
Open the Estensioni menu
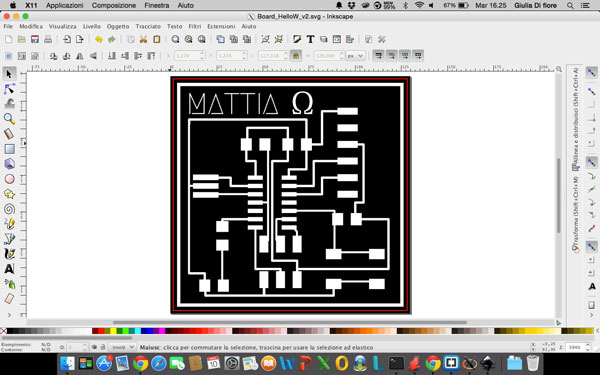(x=221, y=26)
